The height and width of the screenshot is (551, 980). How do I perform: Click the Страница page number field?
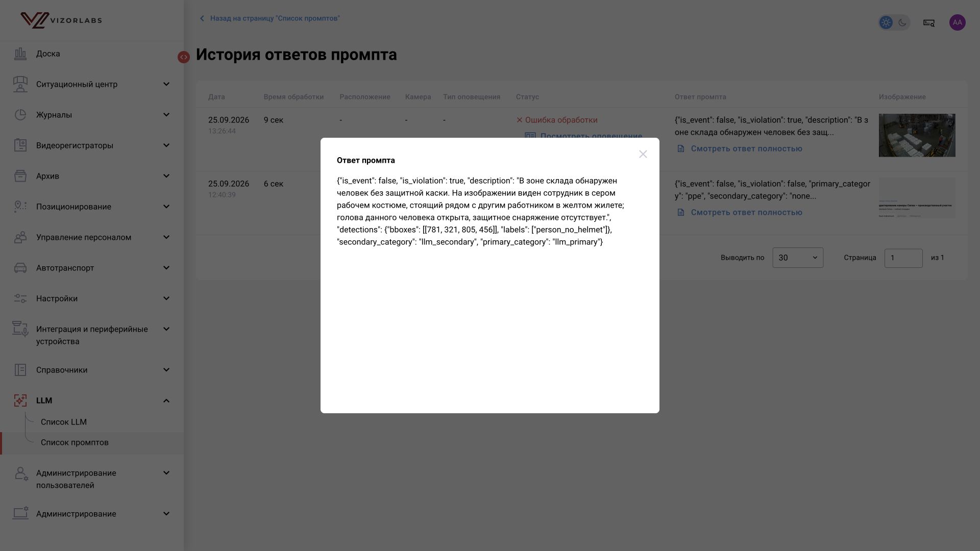click(903, 258)
